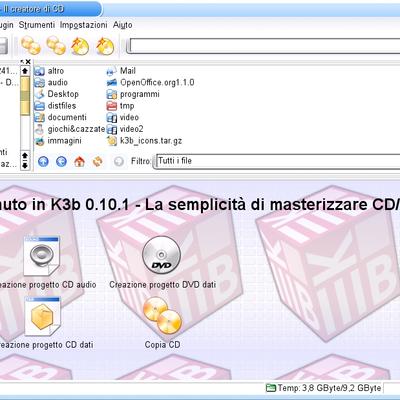Go up one directory with the up arrow
This screenshot has height=400, width=400.
(43, 162)
